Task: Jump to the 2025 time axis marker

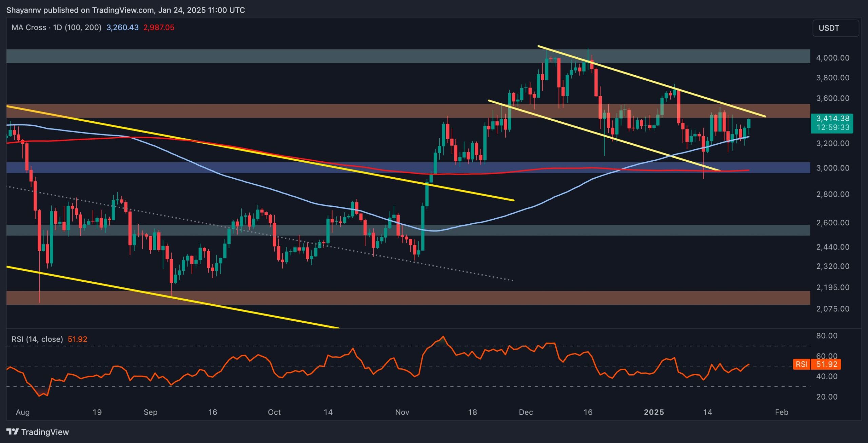Action: [x=654, y=412]
